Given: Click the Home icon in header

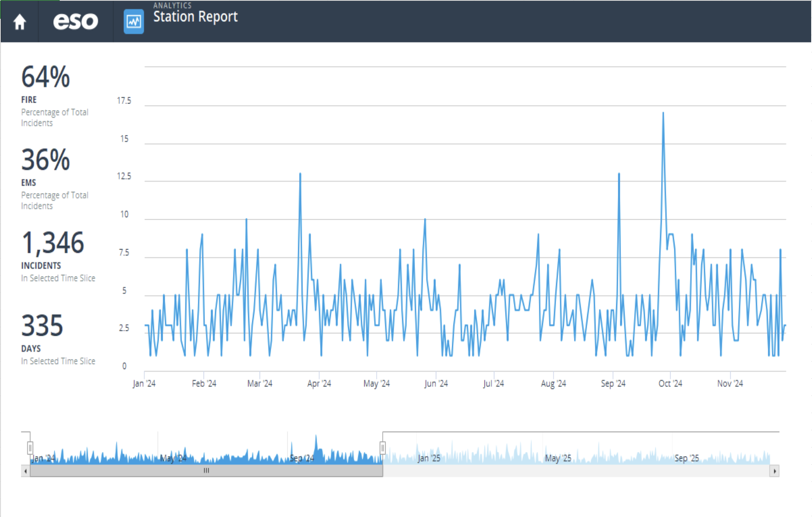Looking at the screenshot, I should [19, 22].
